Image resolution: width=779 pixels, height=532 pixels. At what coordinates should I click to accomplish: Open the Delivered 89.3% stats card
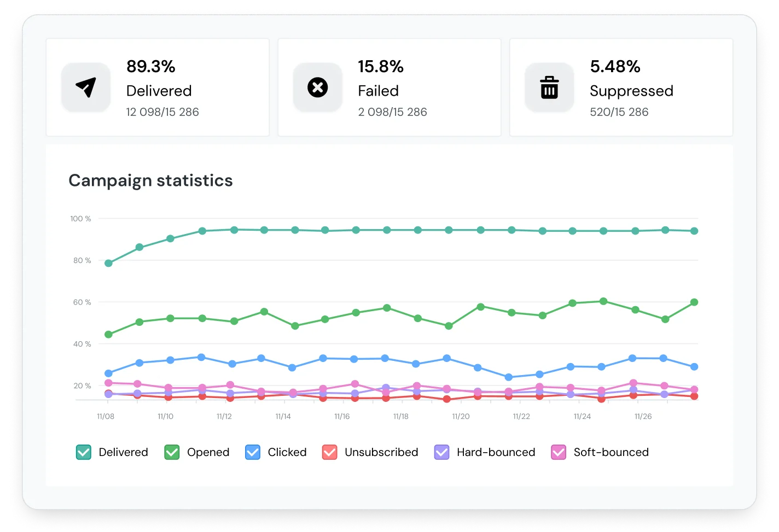(x=158, y=87)
